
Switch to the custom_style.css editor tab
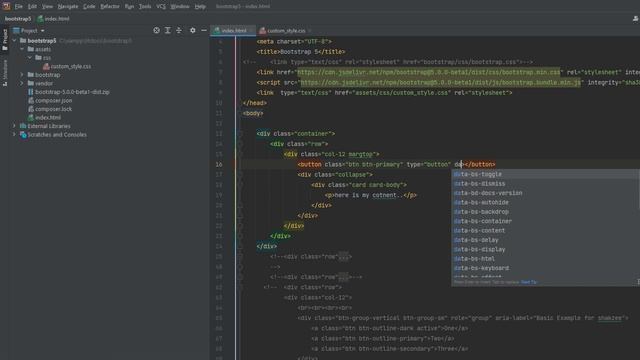286,31
